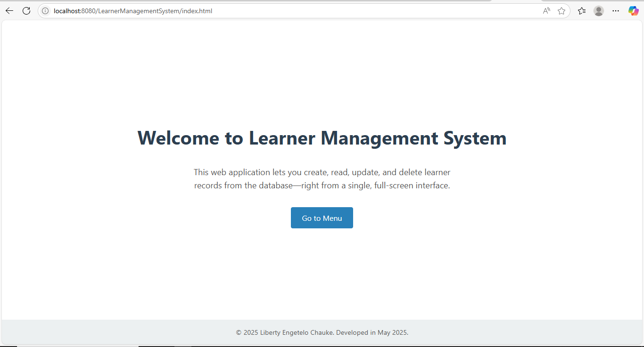Open the Settings and more menu

[x=616, y=10]
